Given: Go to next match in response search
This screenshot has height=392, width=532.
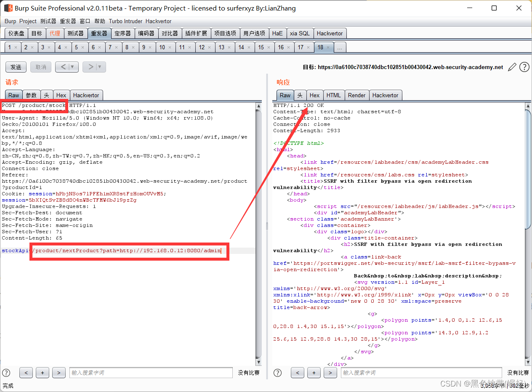Looking at the screenshot, I should (x=330, y=373).
